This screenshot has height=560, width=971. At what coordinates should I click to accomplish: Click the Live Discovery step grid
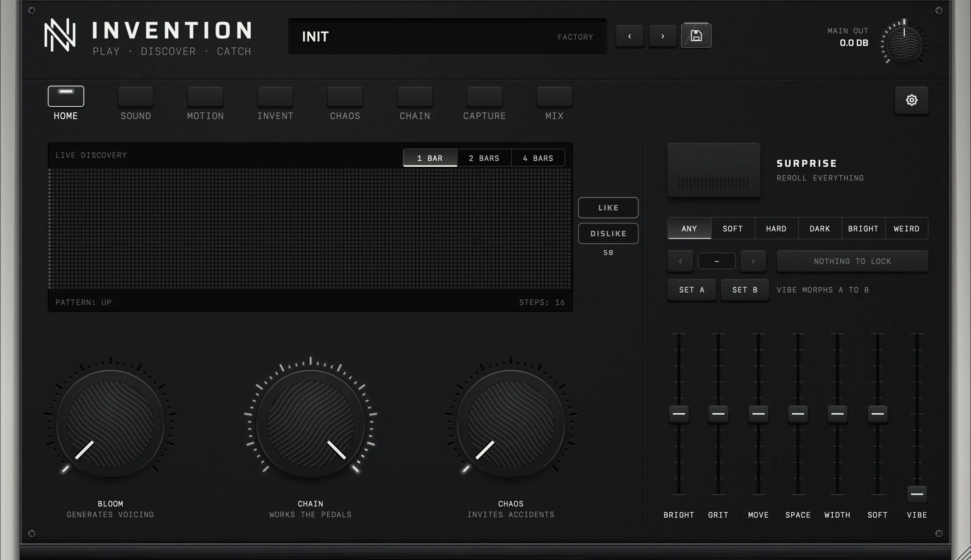310,229
